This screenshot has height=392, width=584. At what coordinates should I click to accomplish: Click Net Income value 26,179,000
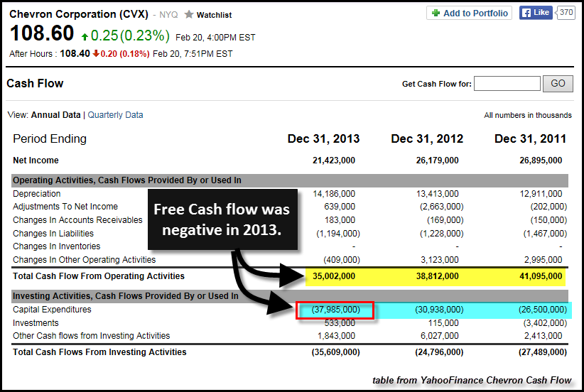click(x=437, y=160)
